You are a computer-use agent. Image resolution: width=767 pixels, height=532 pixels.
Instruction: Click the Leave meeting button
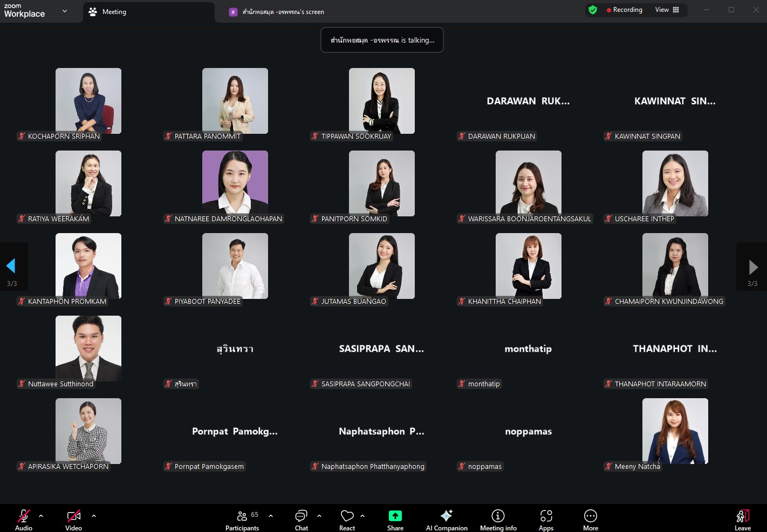tap(742, 520)
